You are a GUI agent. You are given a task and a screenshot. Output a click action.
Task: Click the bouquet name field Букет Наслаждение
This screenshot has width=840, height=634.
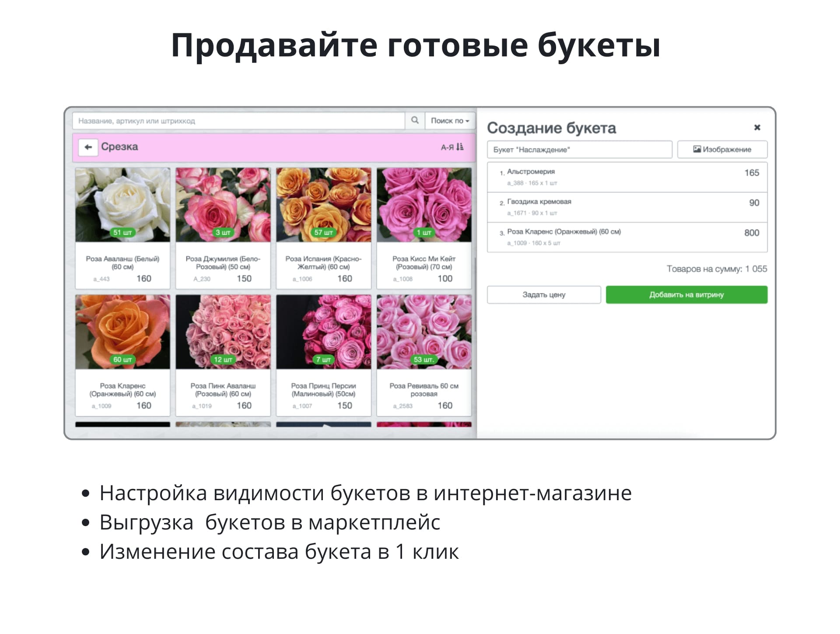(580, 149)
